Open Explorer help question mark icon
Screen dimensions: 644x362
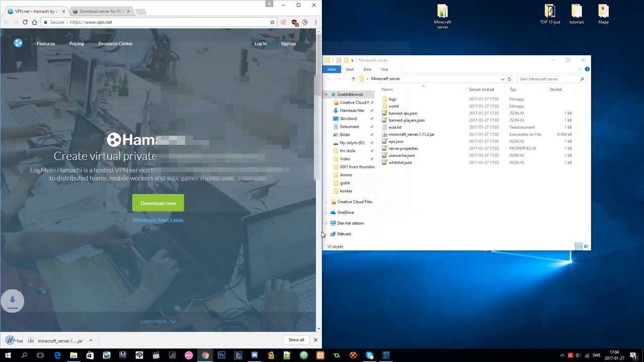coord(587,69)
